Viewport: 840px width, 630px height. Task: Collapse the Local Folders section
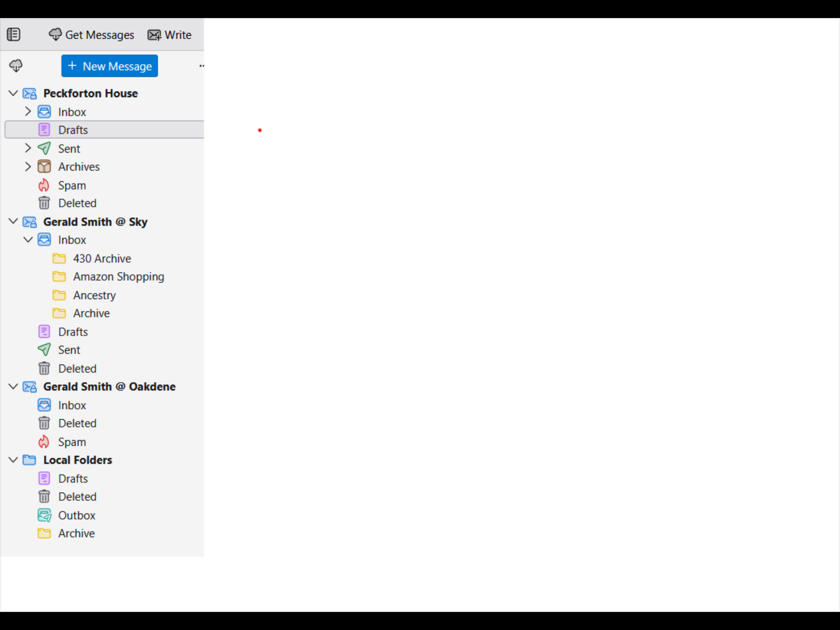(x=13, y=460)
